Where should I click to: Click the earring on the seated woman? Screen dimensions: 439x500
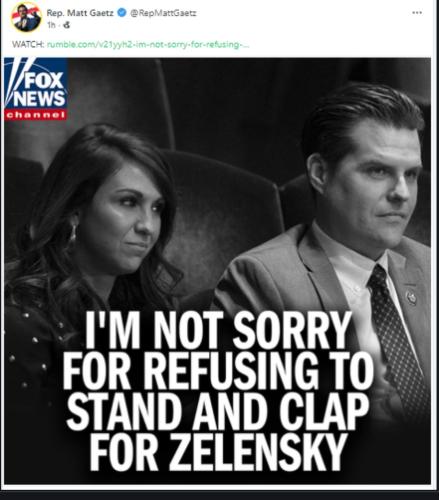point(72,233)
